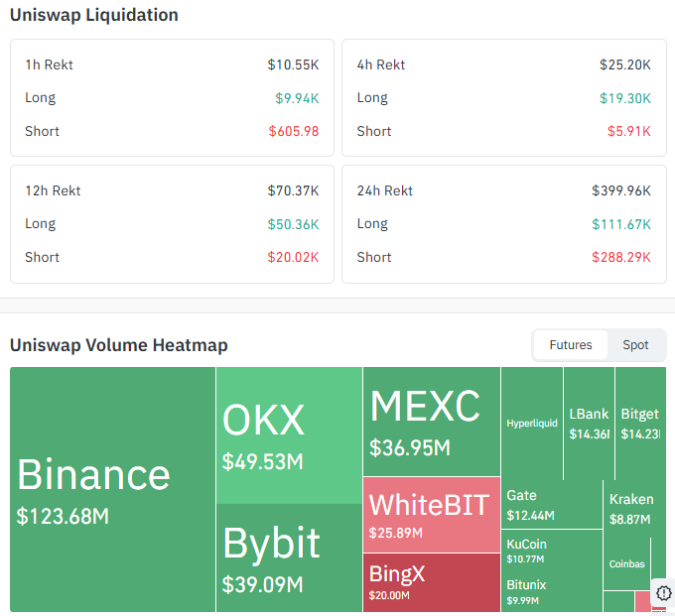Click 12h Long value $50.36K
675x616 pixels.
click(293, 224)
